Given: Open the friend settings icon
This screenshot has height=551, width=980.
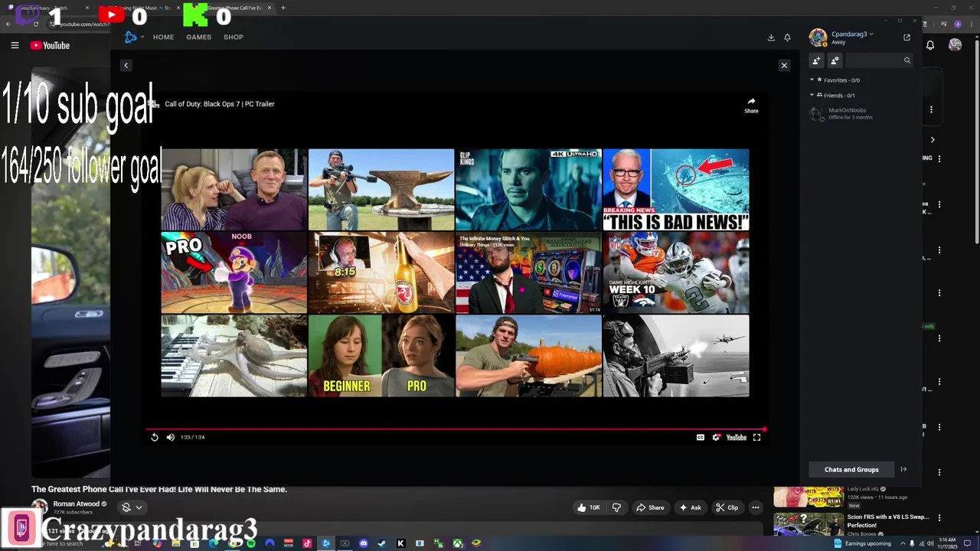Looking at the screenshot, I should click(835, 60).
